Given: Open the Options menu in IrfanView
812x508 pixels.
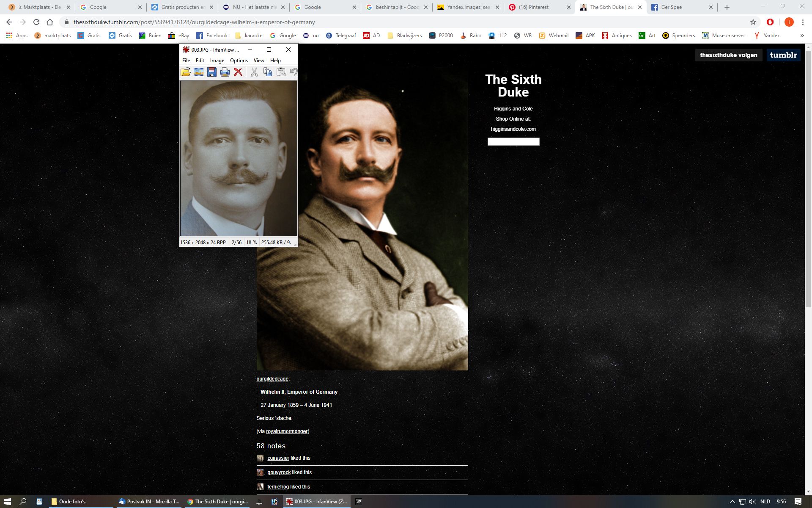Looking at the screenshot, I should [239, 61].
